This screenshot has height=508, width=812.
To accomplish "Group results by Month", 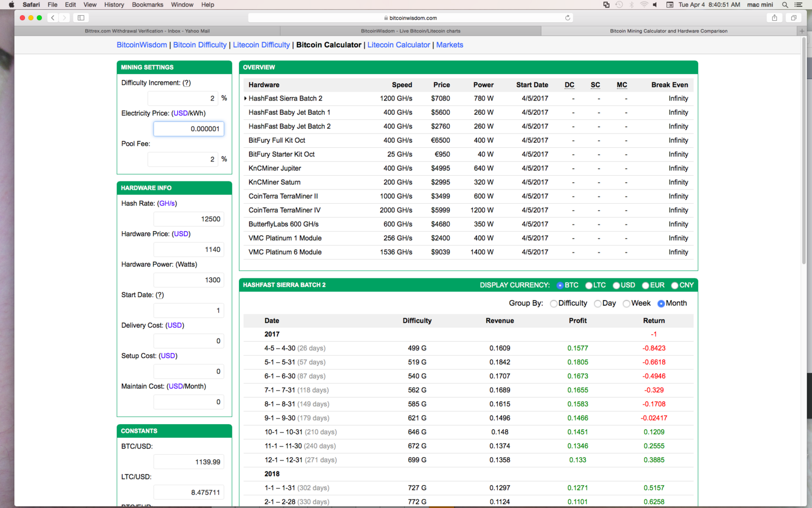I will [x=661, y=304].
